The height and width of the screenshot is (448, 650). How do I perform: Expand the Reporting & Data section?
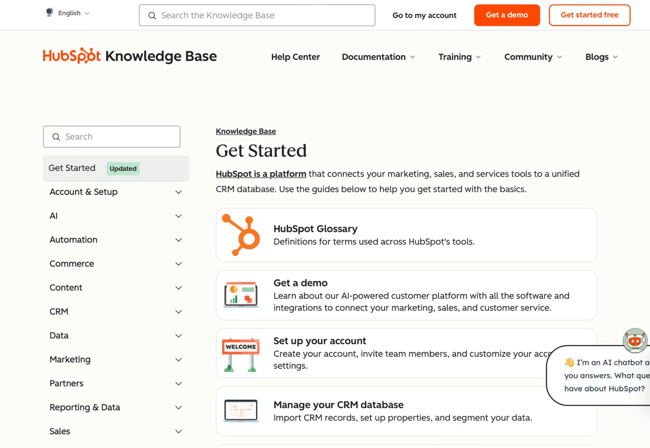[116, 407]
